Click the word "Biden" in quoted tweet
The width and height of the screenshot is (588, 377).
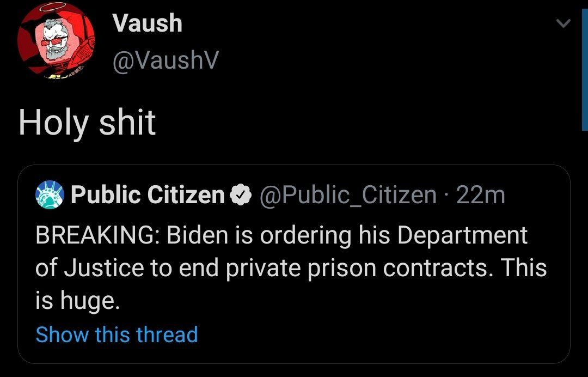coord(198,235)
